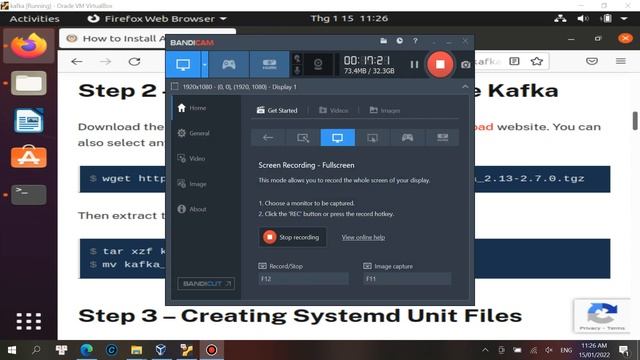The width and height of the screenshot is (640, 360).
Task: Reload the Firefox page
Action: 134,62
